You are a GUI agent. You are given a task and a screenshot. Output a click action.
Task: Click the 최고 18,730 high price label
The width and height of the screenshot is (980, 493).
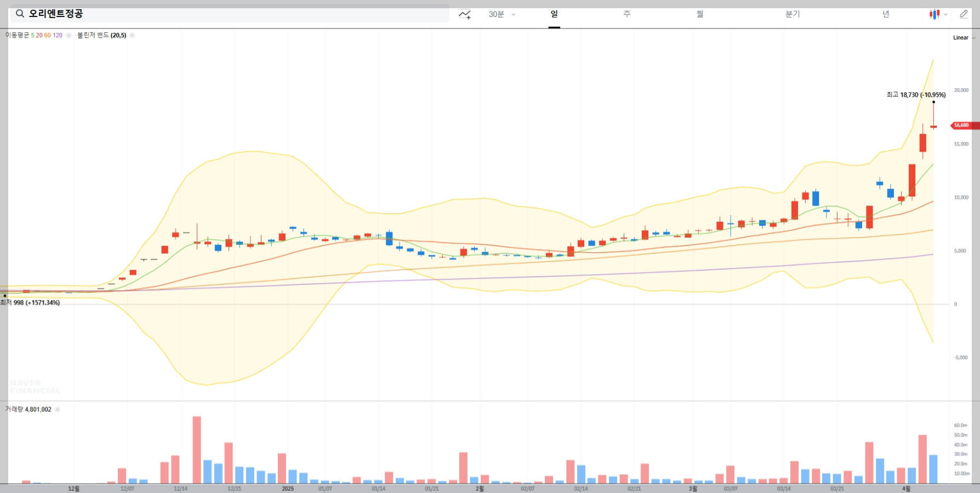tap(916, 95)
